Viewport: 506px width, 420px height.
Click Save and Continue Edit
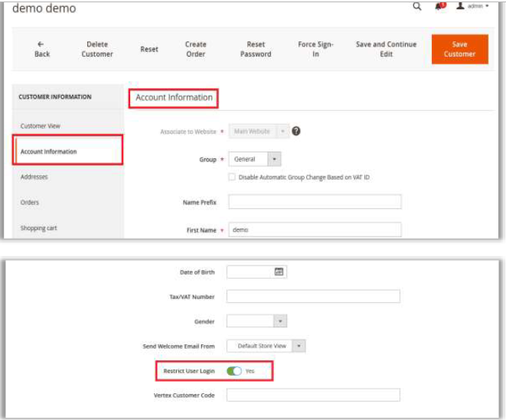coord(386,49)
